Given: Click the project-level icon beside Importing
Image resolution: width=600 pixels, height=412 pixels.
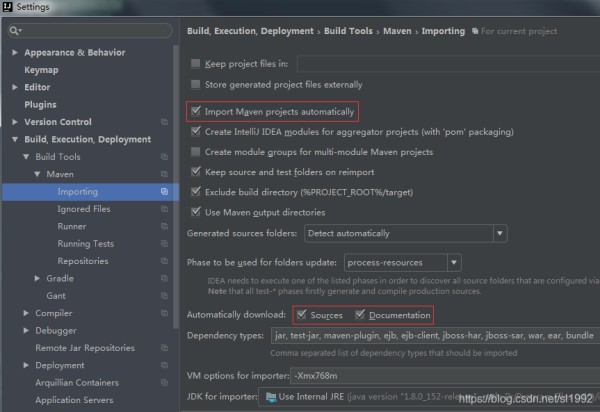Looking at the screenshot, I should point(164,192).
